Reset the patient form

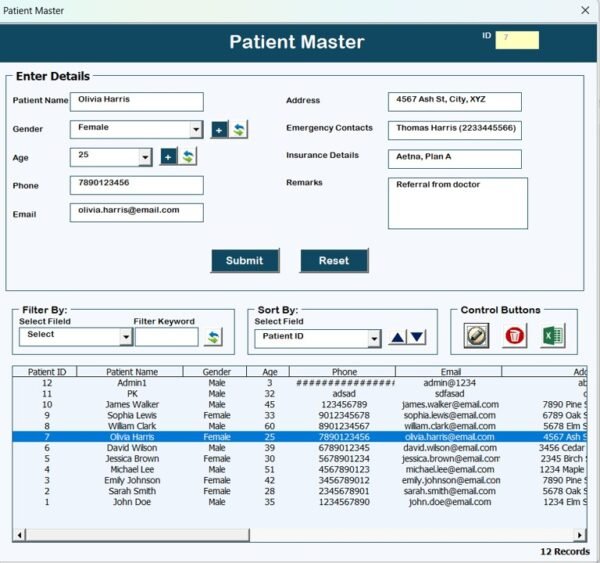click(334, 261)
